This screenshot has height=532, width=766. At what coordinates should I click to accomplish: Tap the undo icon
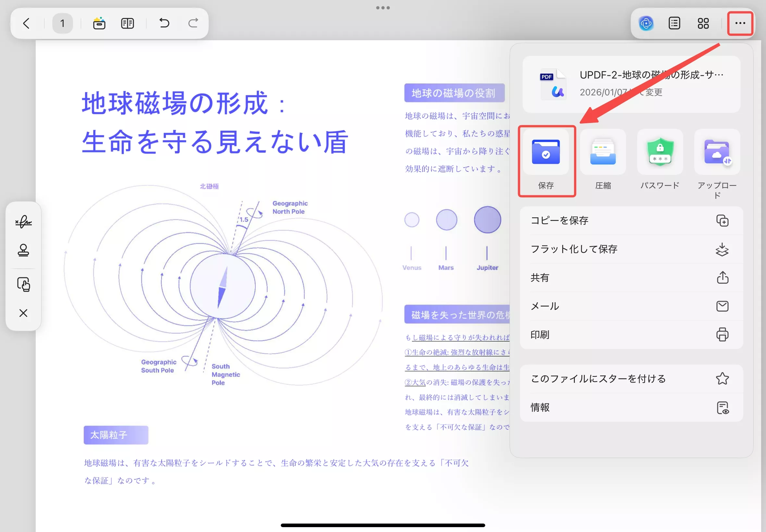(x=163, y=23)
